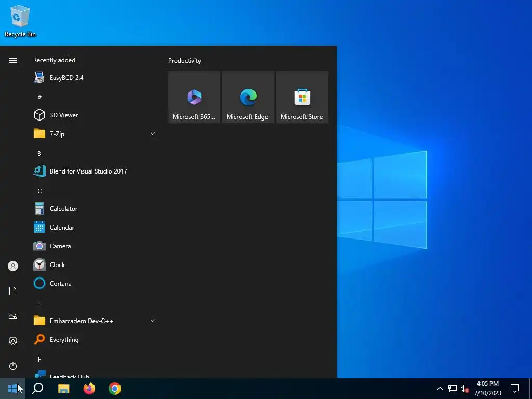Click the '#' letter group header
The height and width of the screenshot is (399, 532).
point(39,97)
